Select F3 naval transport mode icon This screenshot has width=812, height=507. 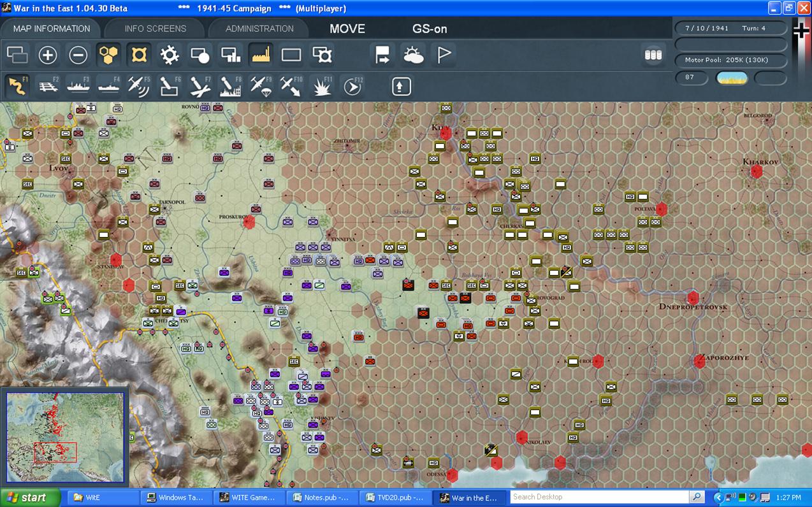[x=78, y=86]
